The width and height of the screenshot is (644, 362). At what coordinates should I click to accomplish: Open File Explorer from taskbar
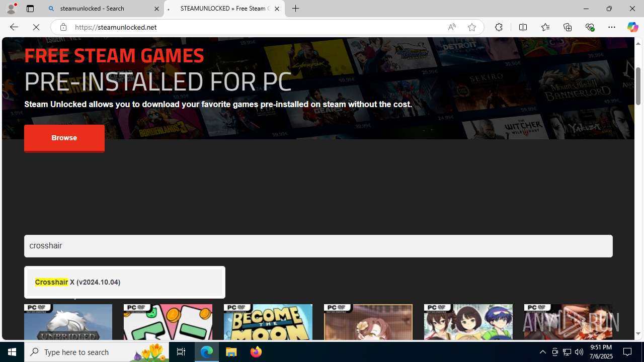click(231, 352)
